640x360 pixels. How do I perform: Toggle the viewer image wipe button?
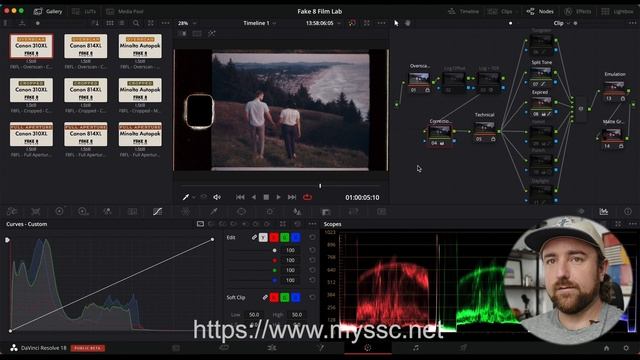click(x=182, y=34)
